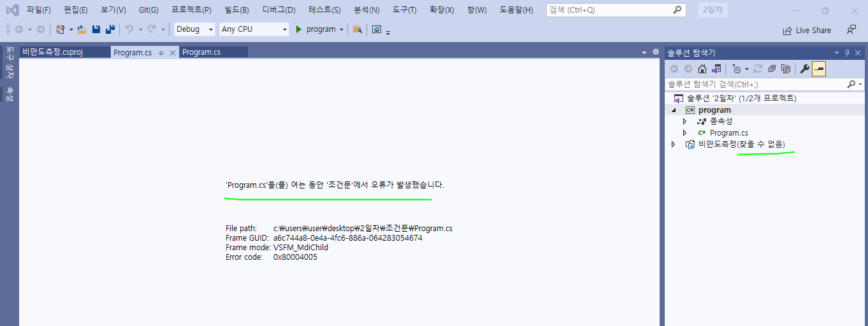The height and width of the screenshot is (326, 868).
Task: Toggle Show All Files in Solution Explorer
Action: (x=786, y=69)
